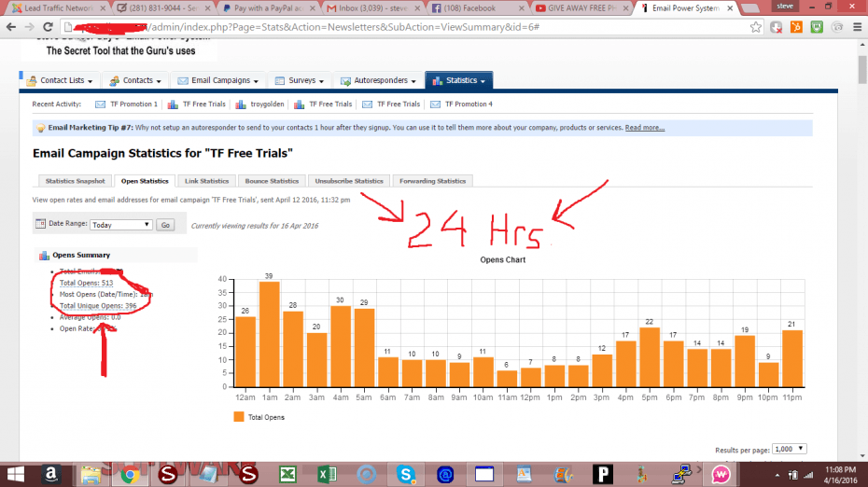
Task: Reload the page with the refresh icon
Action: click(x=48, y=27)
